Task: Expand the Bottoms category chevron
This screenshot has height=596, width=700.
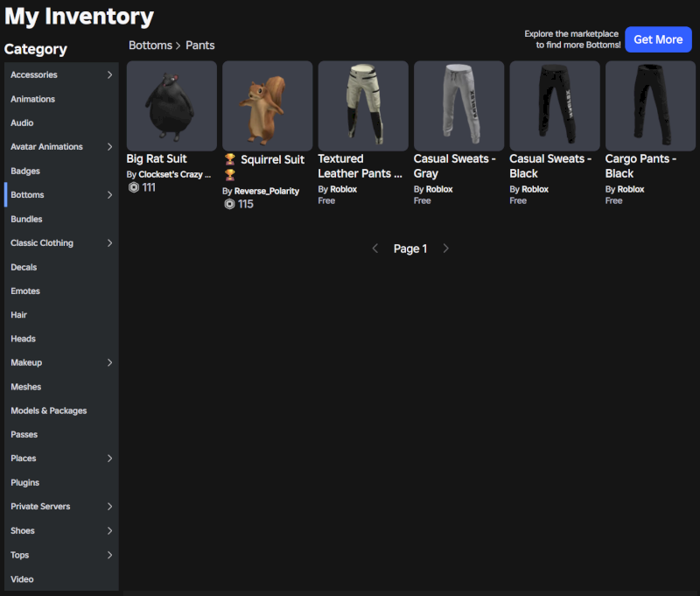Action: tap(110, 194)
